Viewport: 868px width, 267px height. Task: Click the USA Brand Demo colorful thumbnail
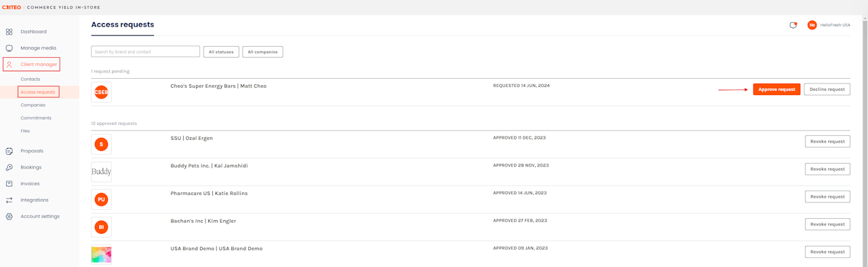[x=101, y=255]
